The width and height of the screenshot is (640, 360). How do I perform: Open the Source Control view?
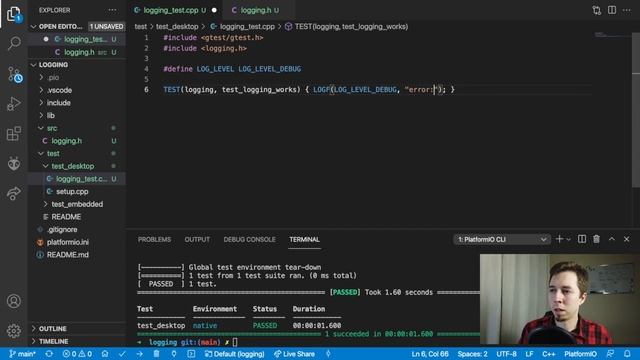14,75
